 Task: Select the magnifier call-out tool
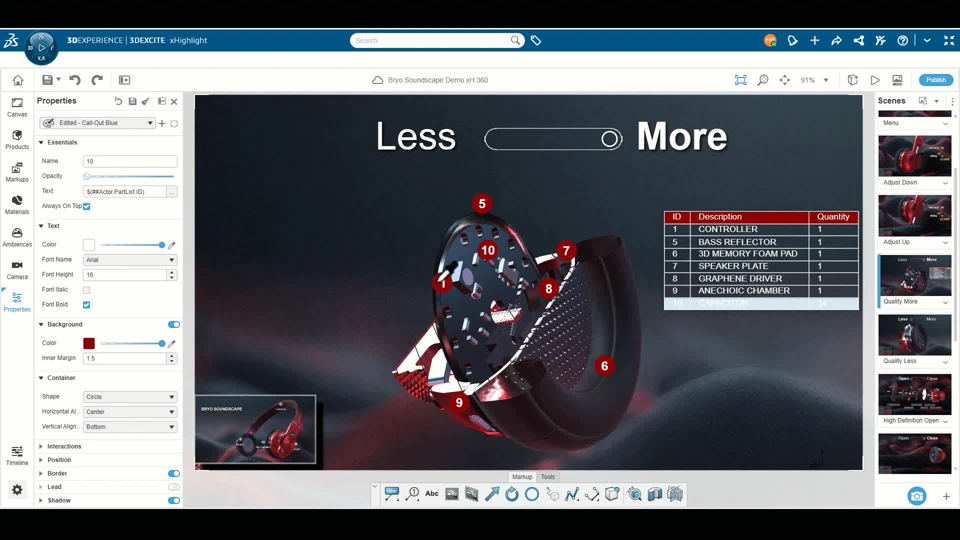[x=412, y=494]
